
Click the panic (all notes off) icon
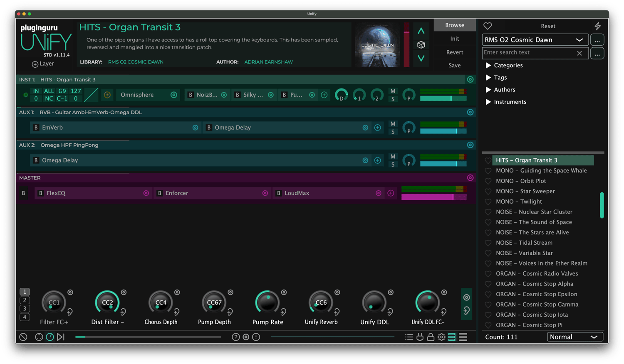point(23,337)
